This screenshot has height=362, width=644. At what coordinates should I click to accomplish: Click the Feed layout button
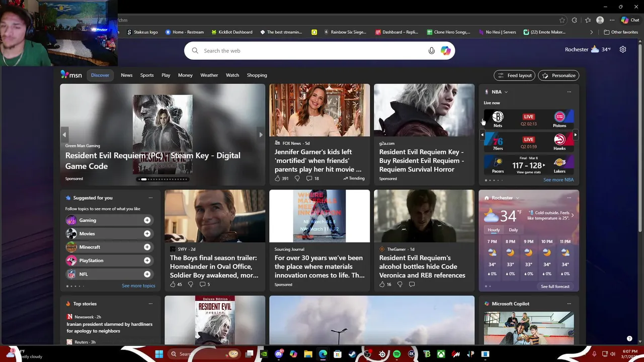(x=514, y=75)
